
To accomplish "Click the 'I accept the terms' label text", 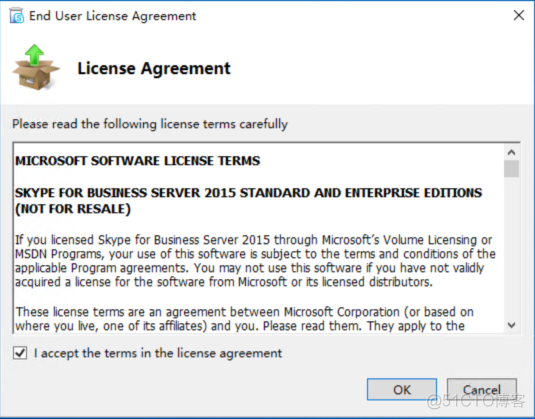I will point(158,353).
